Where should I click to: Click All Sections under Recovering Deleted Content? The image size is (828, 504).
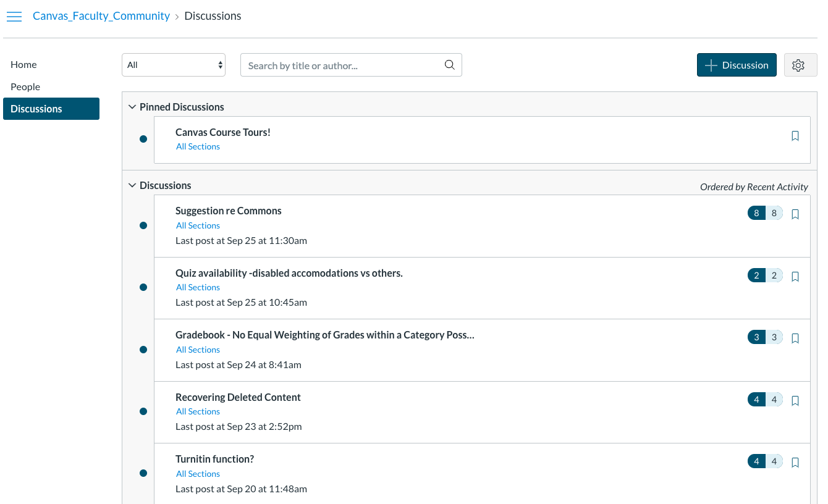(x=198, y=411)
